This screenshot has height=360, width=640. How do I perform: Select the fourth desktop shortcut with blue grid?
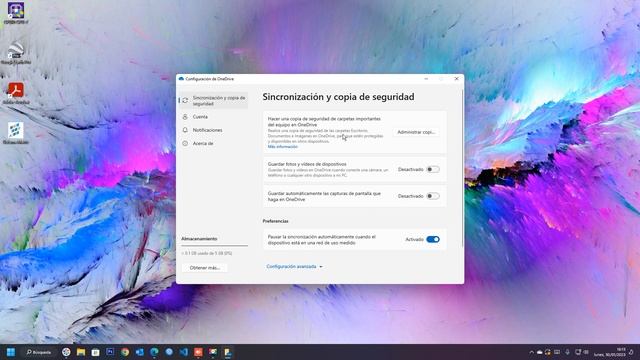click(16, 133)
